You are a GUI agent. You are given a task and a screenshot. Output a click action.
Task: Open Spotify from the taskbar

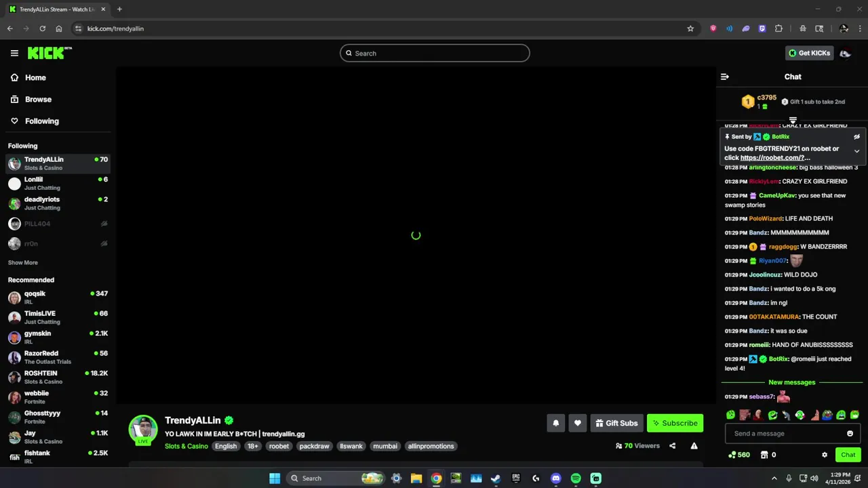(x=576, y=479)
